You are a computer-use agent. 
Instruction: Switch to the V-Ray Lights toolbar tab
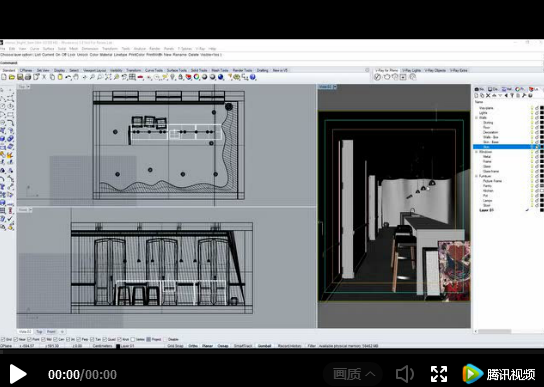click(x=411, y=70)
